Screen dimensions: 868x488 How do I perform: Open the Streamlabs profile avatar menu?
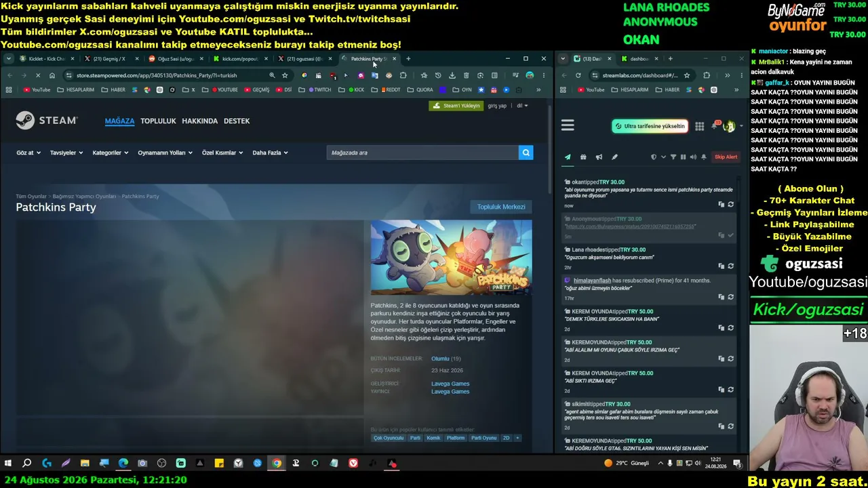729,126
